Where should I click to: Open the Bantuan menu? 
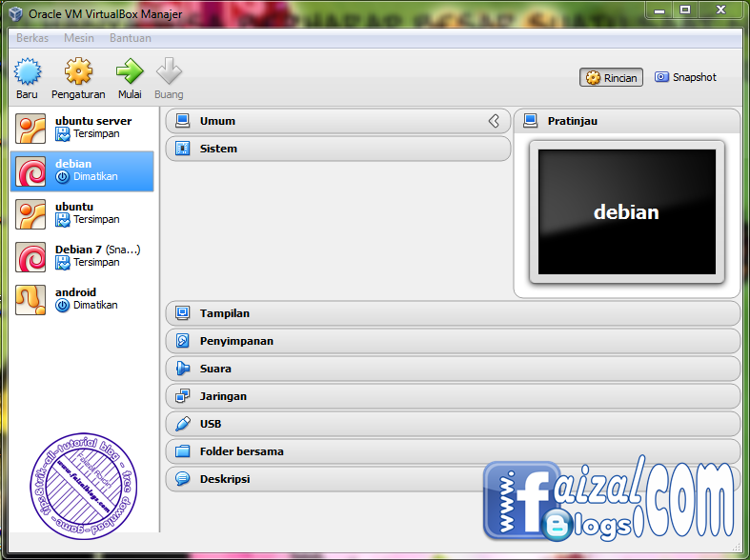click(x=131, y=38)
